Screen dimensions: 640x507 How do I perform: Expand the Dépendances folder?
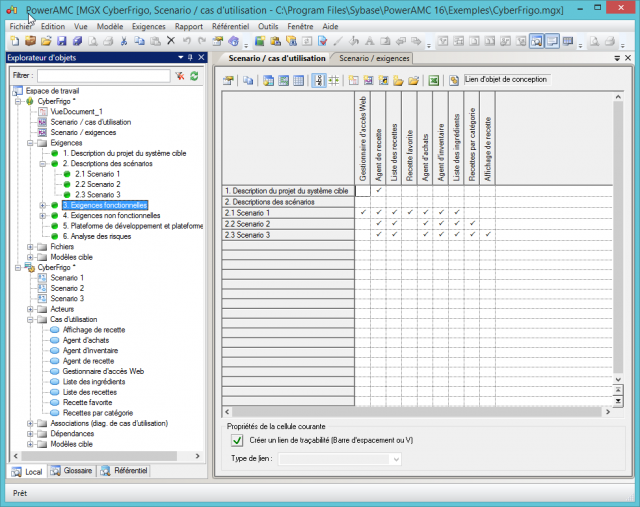30,434
